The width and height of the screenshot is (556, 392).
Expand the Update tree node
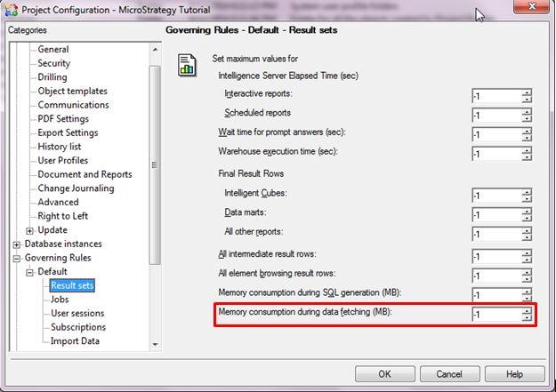pos(29,231)
